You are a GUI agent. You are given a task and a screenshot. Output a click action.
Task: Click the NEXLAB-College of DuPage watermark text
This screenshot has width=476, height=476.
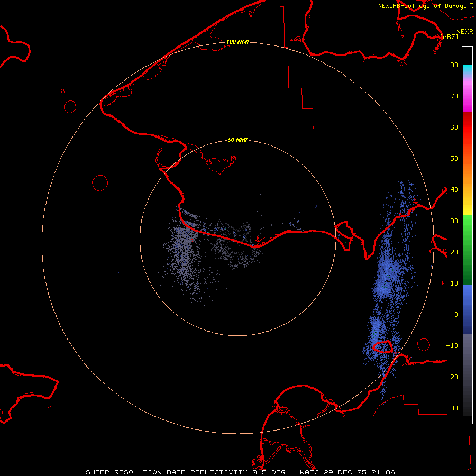pos(422,6)
